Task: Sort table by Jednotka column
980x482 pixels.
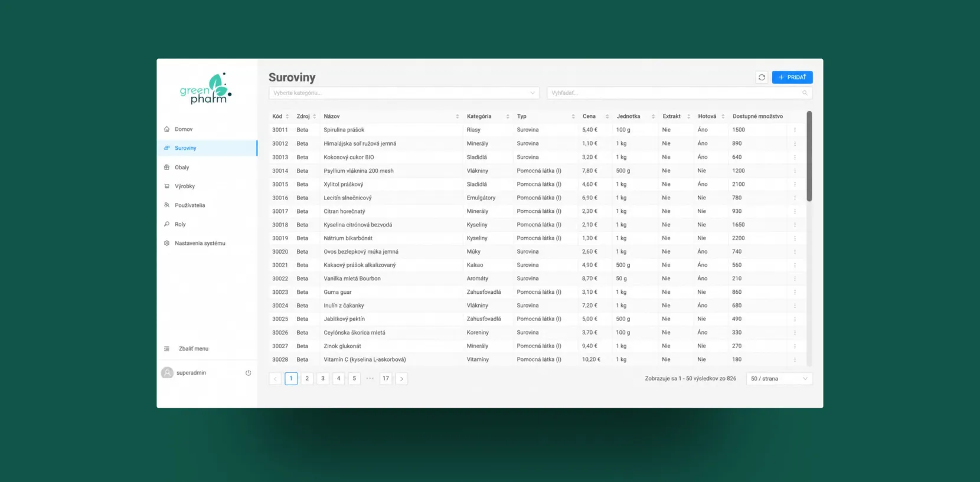Action: [635, 116]
